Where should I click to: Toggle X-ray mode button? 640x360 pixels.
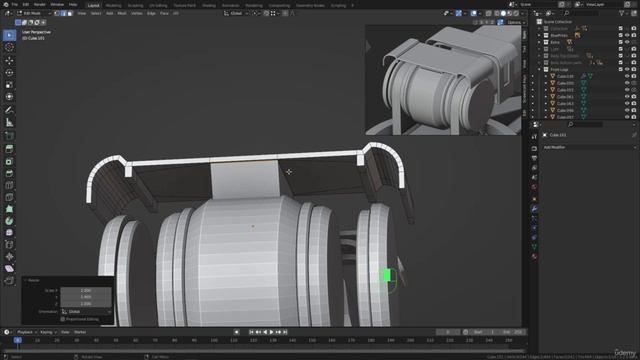pyautogui.click(x=489, y=13)
